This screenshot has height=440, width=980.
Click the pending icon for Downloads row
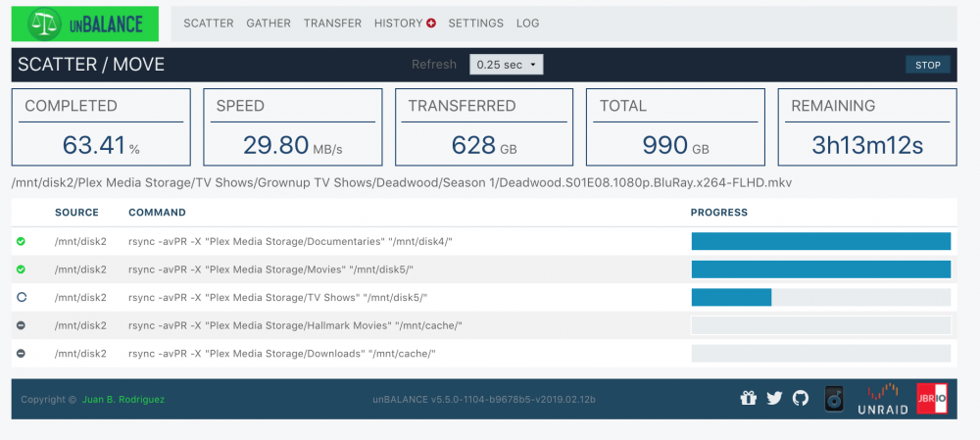(x=21, y=354)
